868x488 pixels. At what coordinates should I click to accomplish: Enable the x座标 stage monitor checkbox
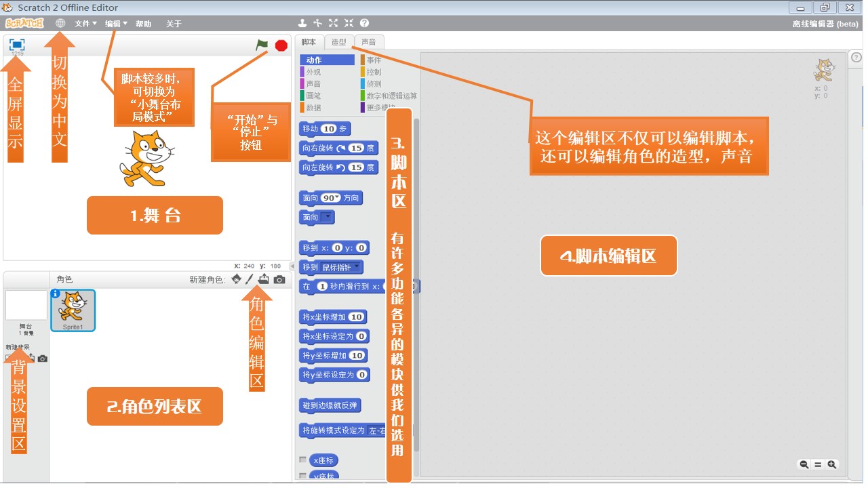coord(303,460)
